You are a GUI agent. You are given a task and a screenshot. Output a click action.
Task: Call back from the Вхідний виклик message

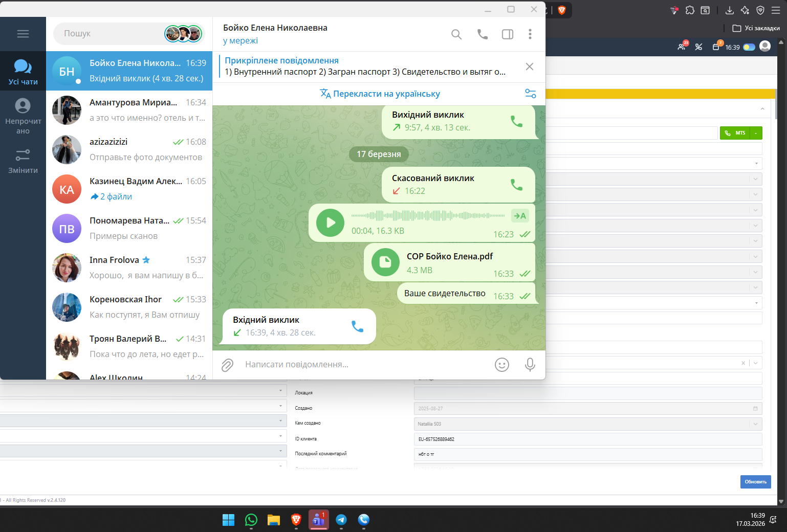358,326
